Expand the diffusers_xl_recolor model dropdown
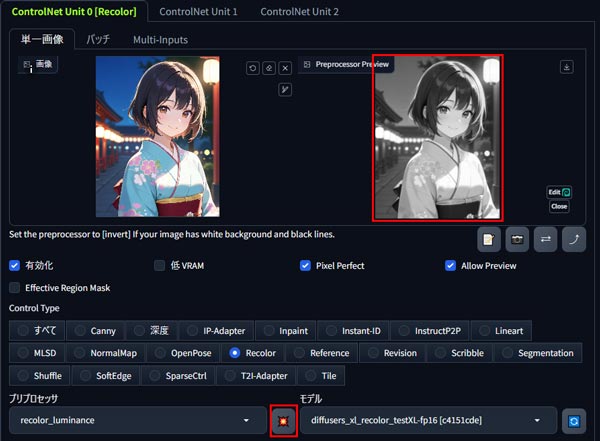The image size is (600, 441). [429, 420]
